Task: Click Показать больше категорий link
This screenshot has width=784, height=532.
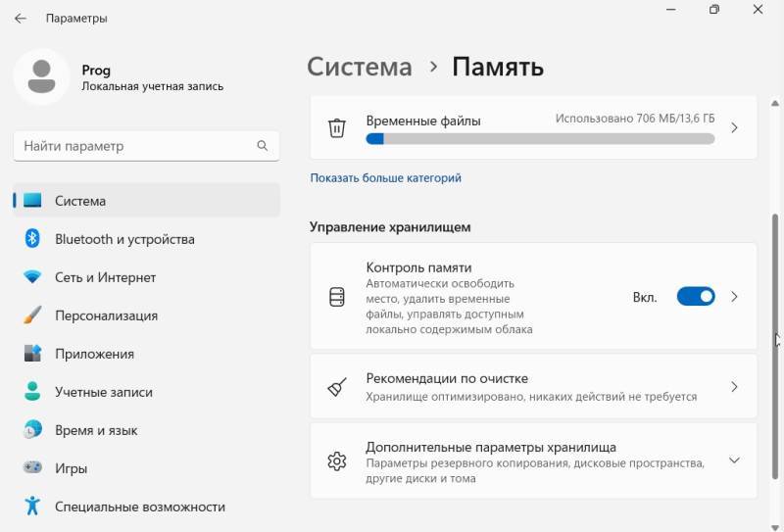Action: pos(385,178)
